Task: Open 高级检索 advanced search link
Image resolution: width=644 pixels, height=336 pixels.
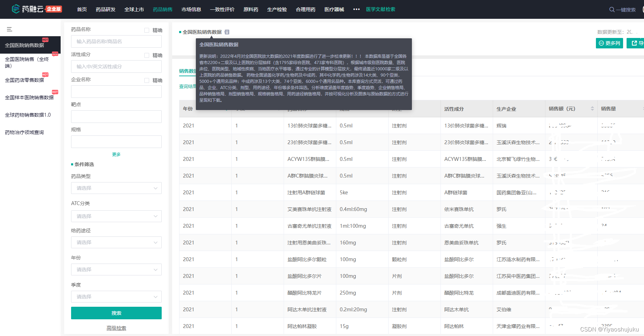Action: (116, 328)
